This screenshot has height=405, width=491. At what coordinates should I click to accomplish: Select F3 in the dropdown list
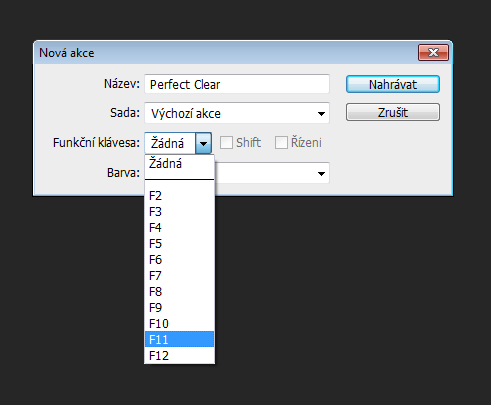[179, 211]
